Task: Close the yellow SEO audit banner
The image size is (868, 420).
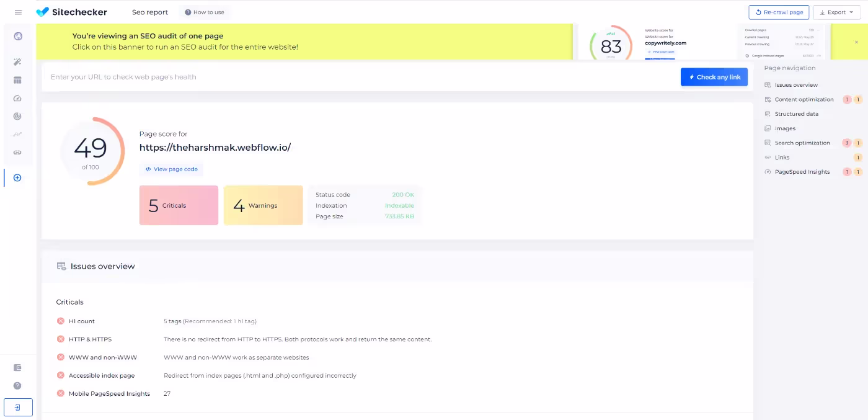Action: point(857,42)
